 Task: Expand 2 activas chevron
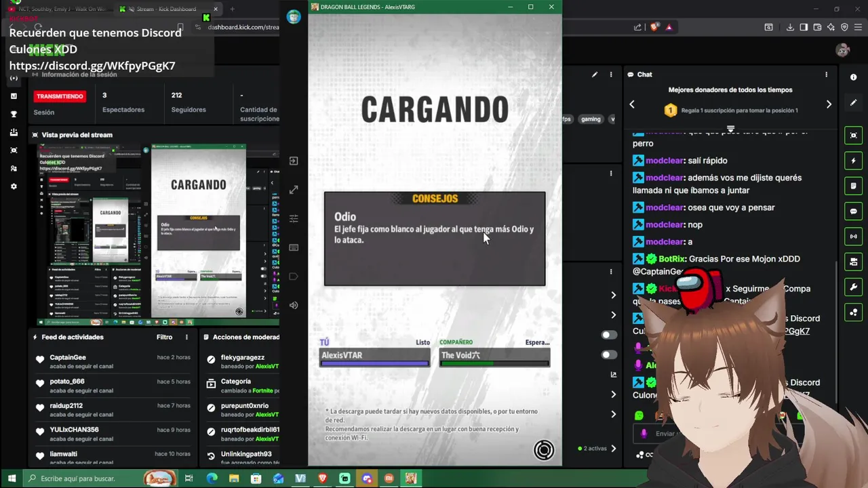[613, 448]
